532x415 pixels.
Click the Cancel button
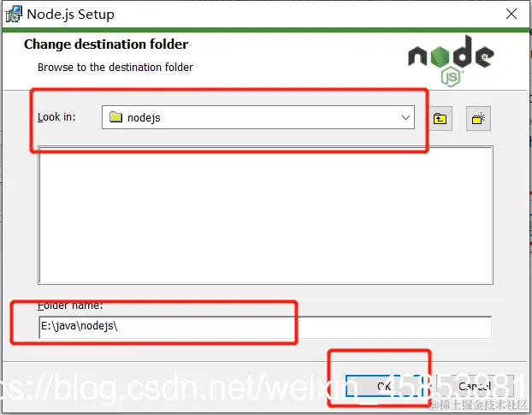[475, 386]
